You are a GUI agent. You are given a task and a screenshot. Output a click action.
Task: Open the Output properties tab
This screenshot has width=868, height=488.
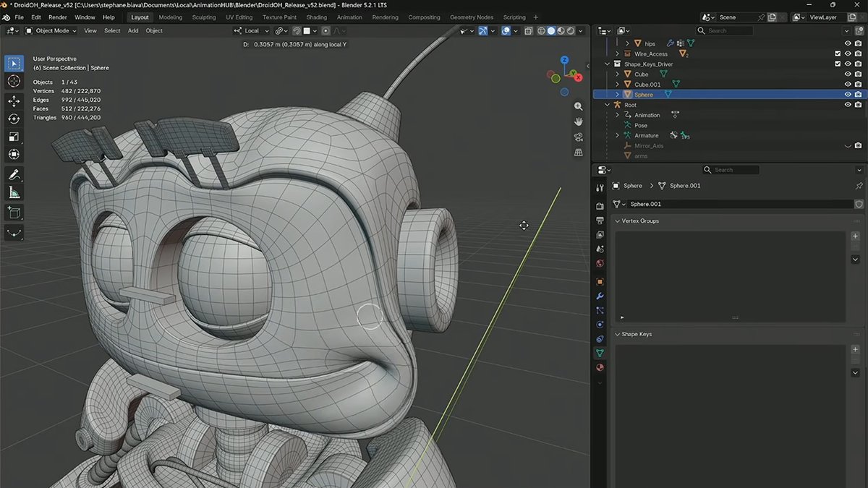point(600,221)
